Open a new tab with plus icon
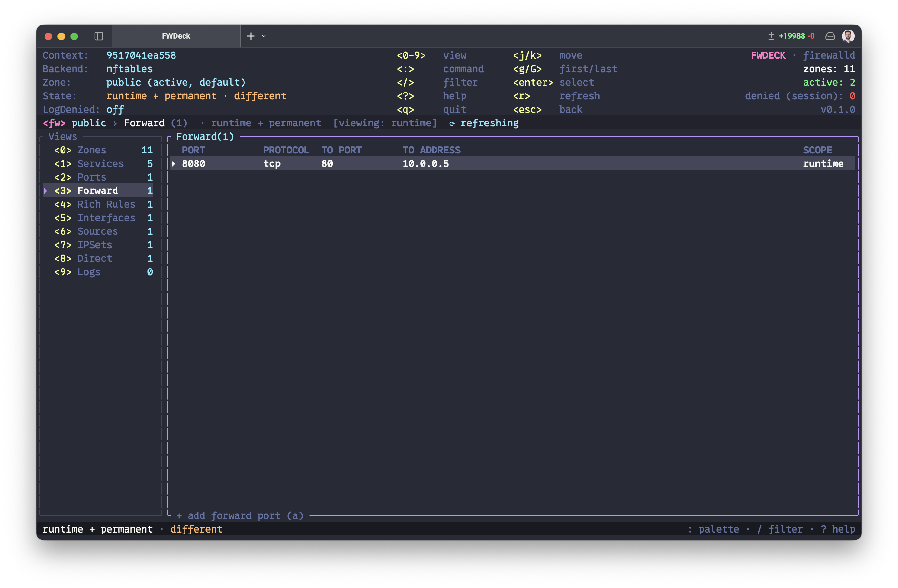The width and height of the screenshot is (898, 588). (251, 36)
